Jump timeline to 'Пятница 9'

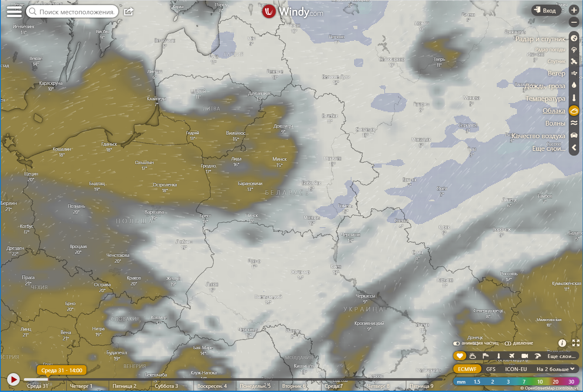click(x=421, y=386)
